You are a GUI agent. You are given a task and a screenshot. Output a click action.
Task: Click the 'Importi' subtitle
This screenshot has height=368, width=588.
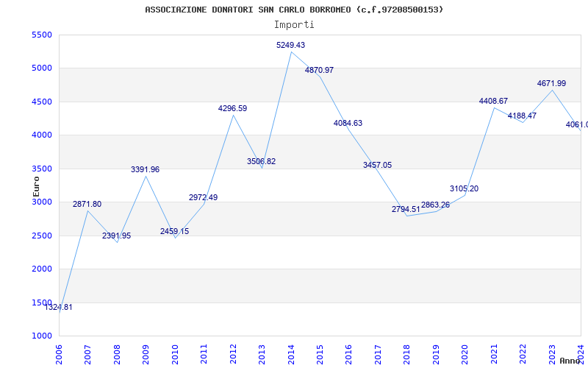coord(294,25)
